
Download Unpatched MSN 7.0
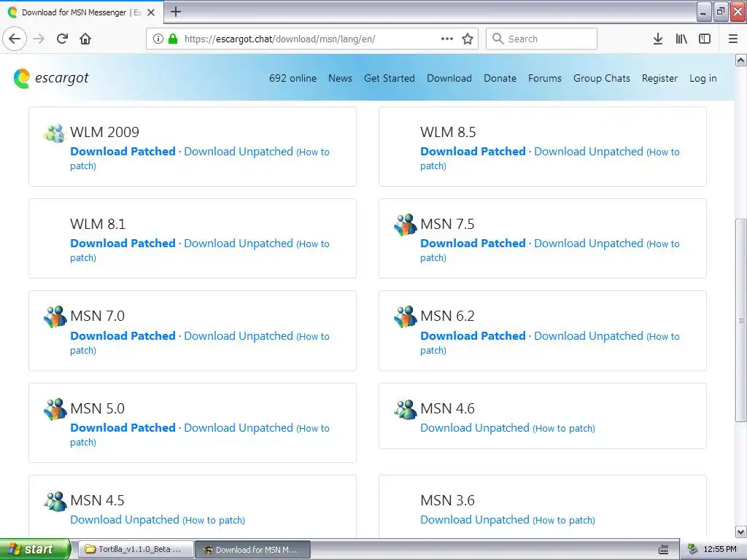click(x=239, y=335)
